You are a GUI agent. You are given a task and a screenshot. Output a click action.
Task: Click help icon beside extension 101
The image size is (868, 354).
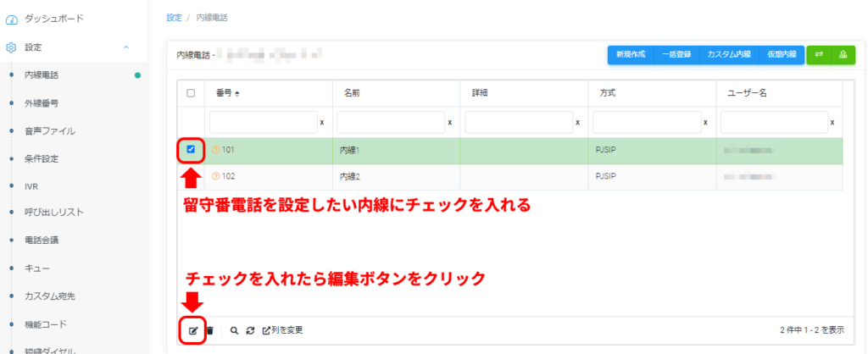pos(215,150)
